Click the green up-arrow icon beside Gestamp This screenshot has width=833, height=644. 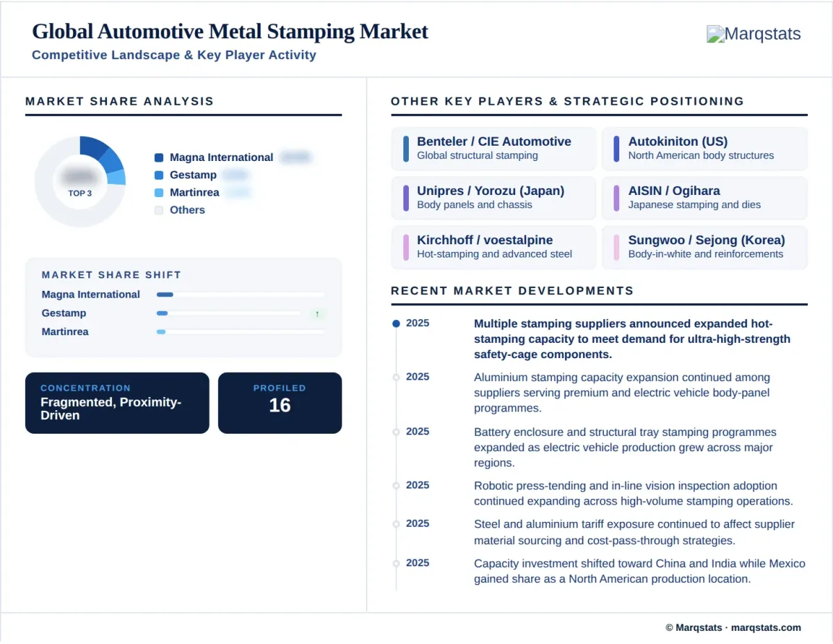click(x=317, y=314)
